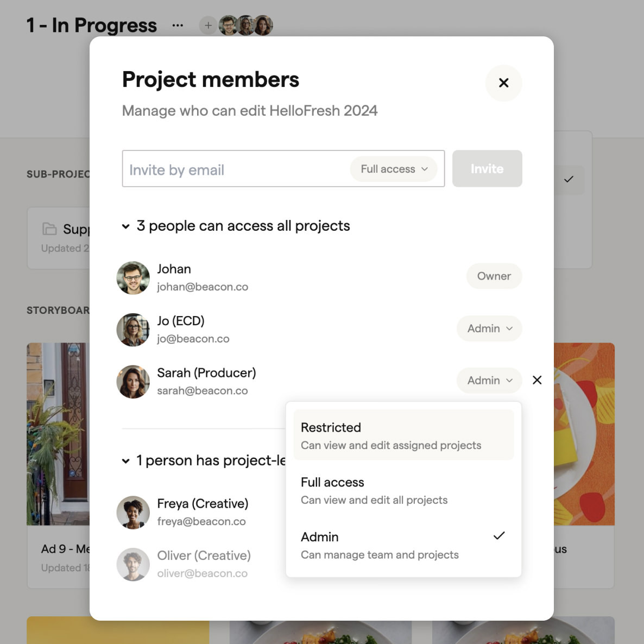Screen dimensions: 644x644
Task: Remove Sarah with the X icon beside Admin
Action: pos(536,380)
